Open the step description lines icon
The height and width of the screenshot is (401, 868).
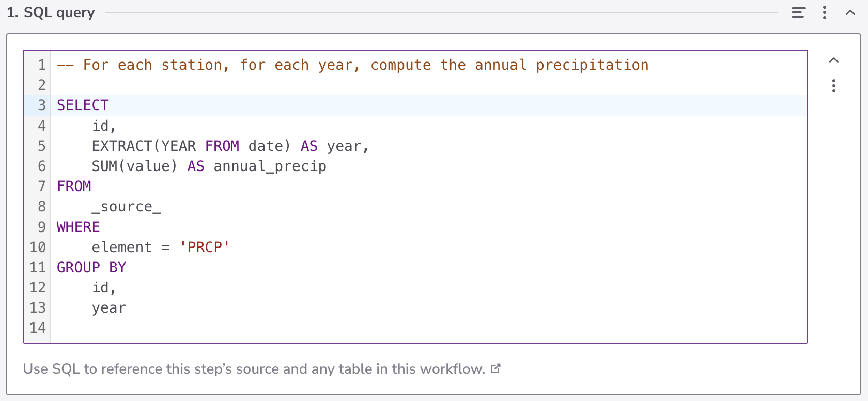(x=798, y=13)
